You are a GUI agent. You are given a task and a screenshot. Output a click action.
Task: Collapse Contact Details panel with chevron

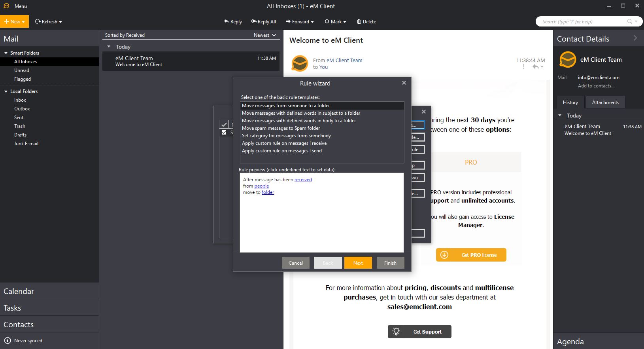click(x=635, y=38)
